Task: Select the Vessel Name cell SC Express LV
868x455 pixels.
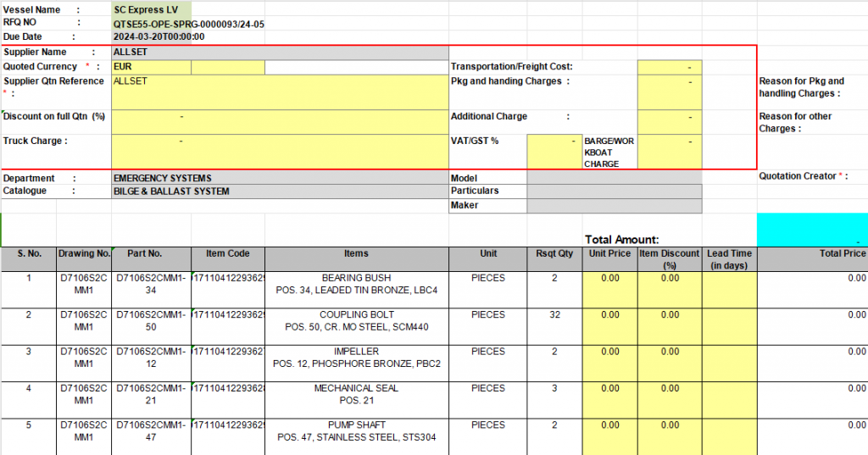Action: tap(152, 9)
